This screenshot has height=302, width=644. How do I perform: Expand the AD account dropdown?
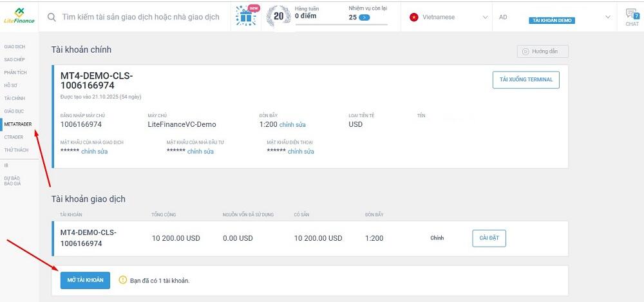(608, 17)
